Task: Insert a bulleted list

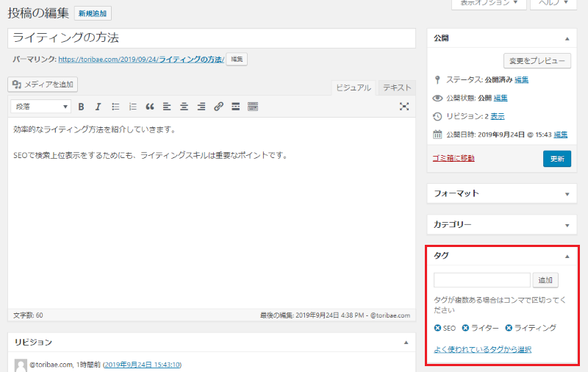Action: (115, 107)
